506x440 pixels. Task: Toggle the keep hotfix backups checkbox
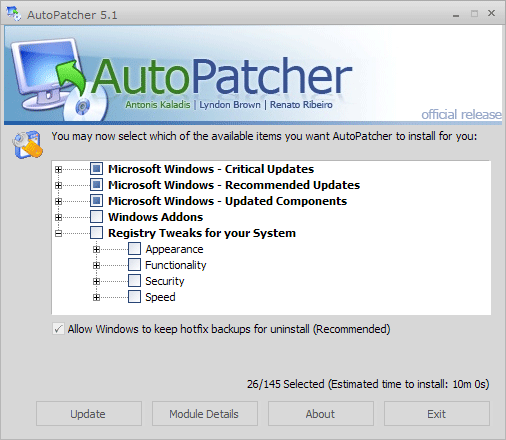pos(58,329)
